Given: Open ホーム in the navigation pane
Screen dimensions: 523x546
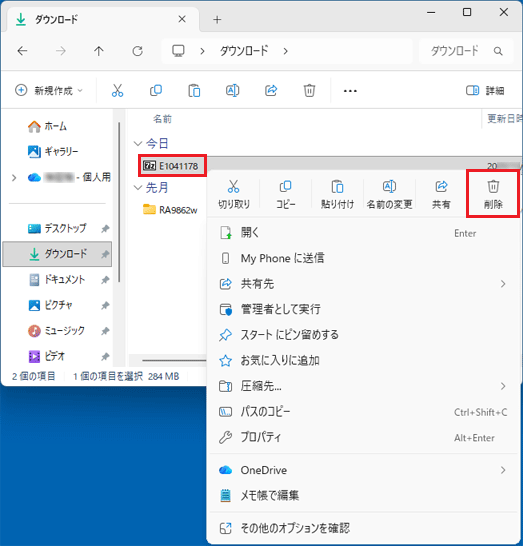Looking at the screenshot, I should [47, 126].
